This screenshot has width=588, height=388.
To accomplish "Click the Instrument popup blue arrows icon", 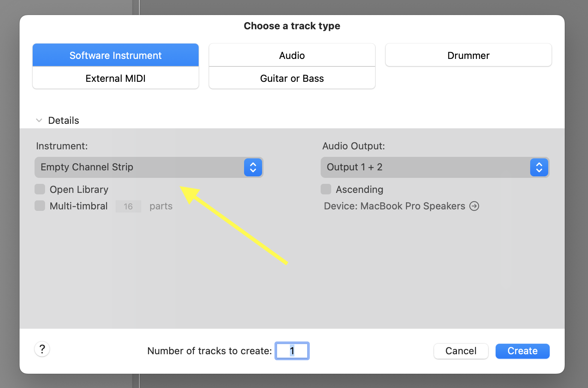I will 253,167.
